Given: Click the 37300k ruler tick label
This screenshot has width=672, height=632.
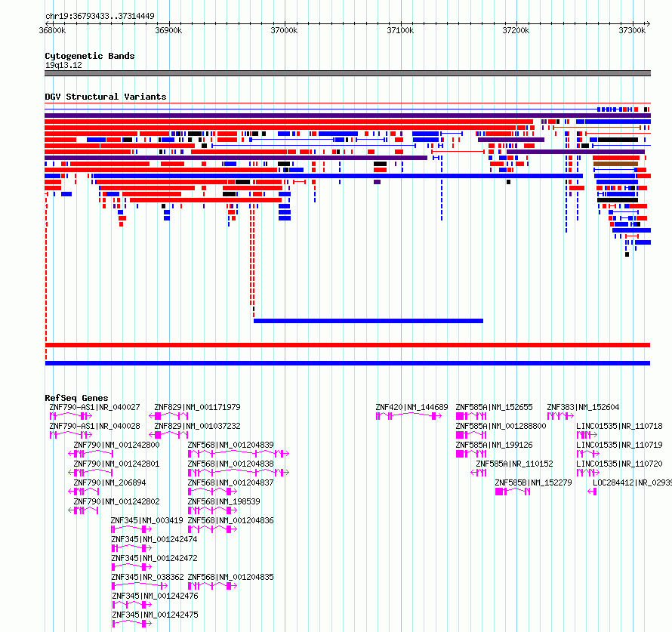Looking at the screenshot, I should 632,30.
